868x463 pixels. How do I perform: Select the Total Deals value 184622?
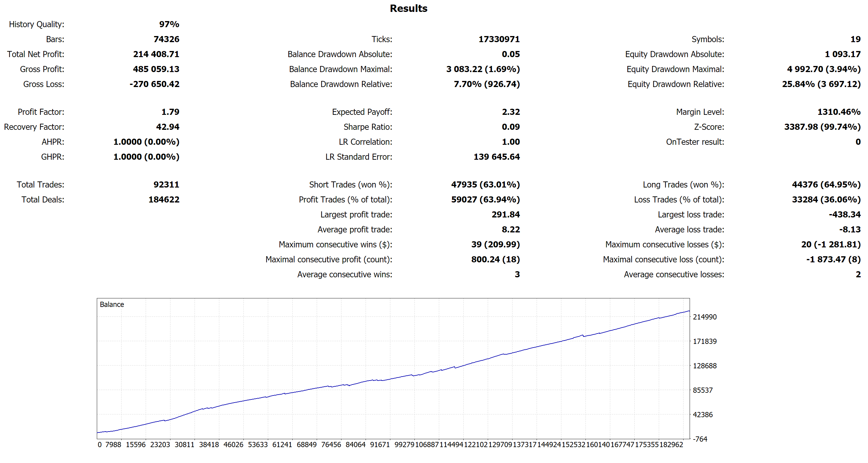click(x=164, y=200)
